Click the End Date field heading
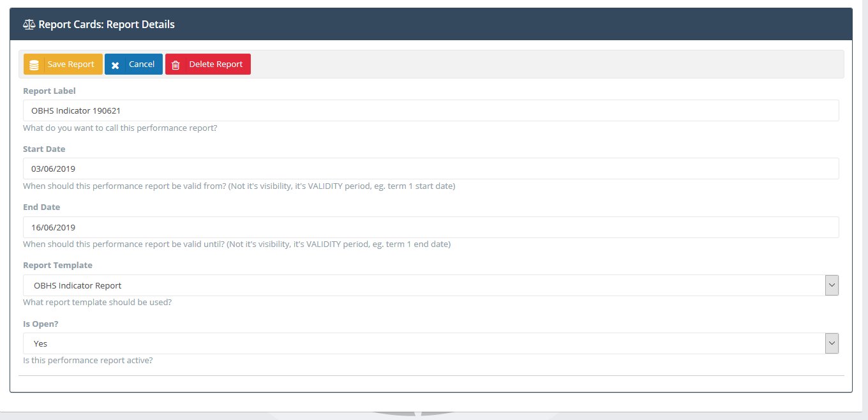Screen dimensions: 868x420 tap(41, 207)
